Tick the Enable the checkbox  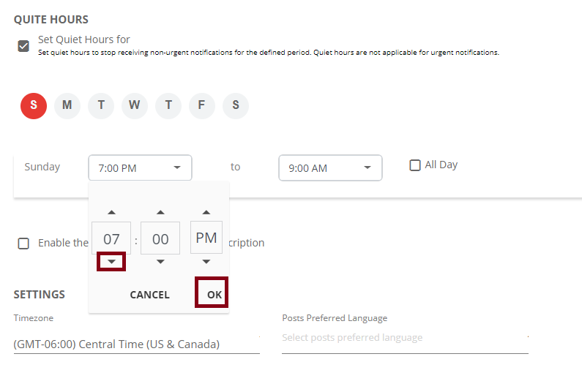click(x=23, y=244)
